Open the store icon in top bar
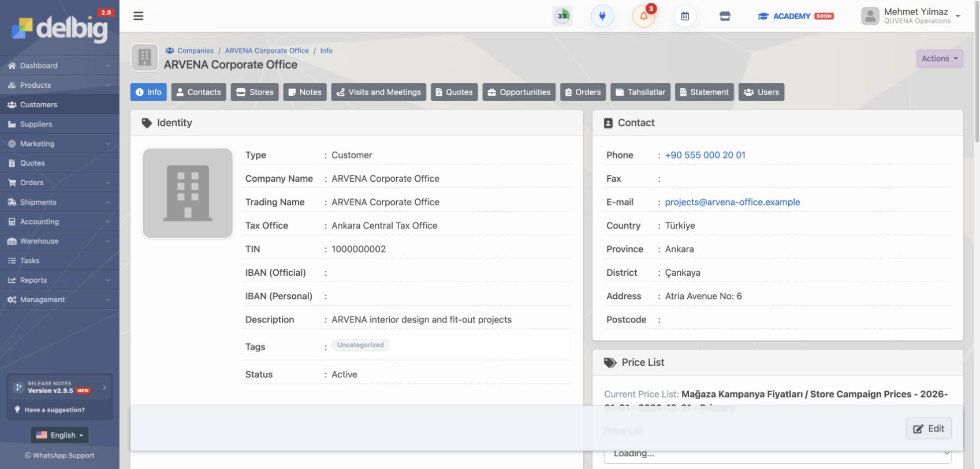 point(725,16)
